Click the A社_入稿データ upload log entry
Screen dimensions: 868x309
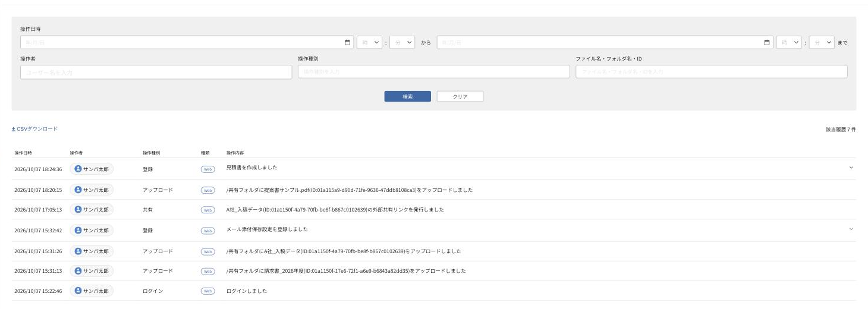pos(344,251)
